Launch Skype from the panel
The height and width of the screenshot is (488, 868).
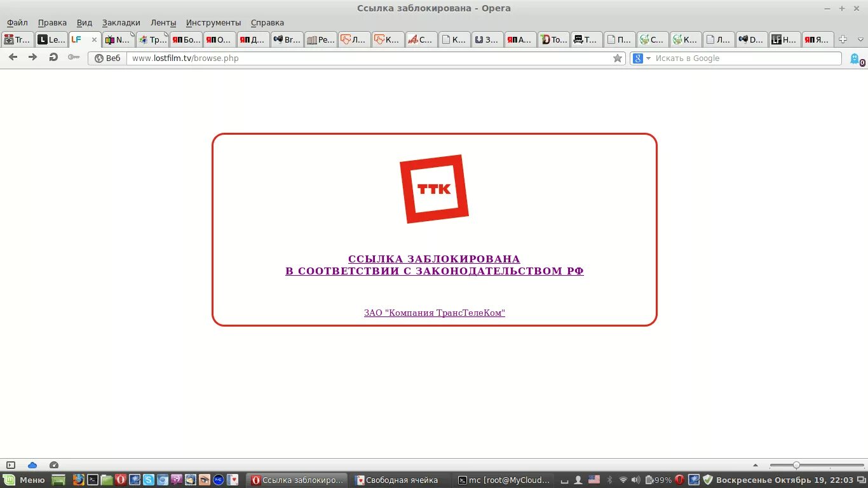pyautogui.click(x=149, y=480)
